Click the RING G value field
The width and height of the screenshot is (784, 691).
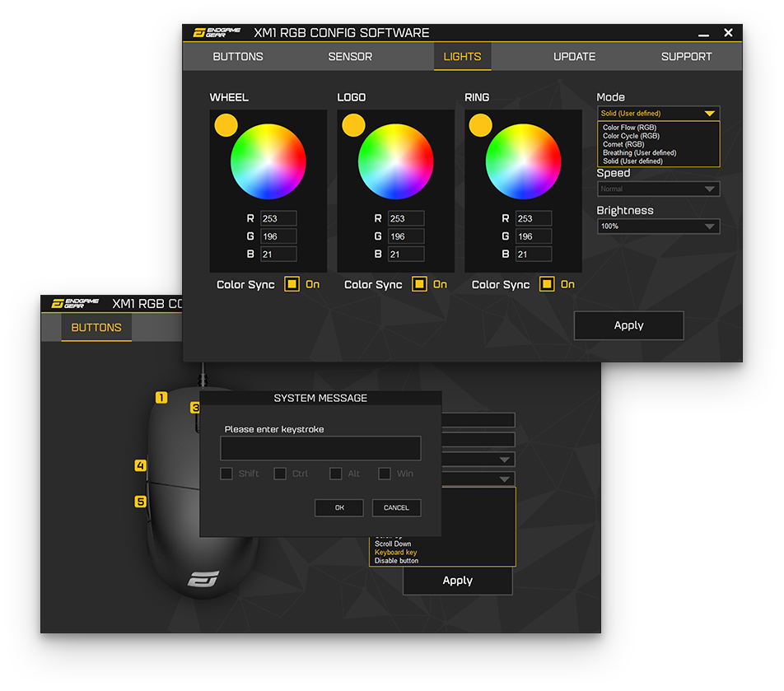tap(534, 236)
